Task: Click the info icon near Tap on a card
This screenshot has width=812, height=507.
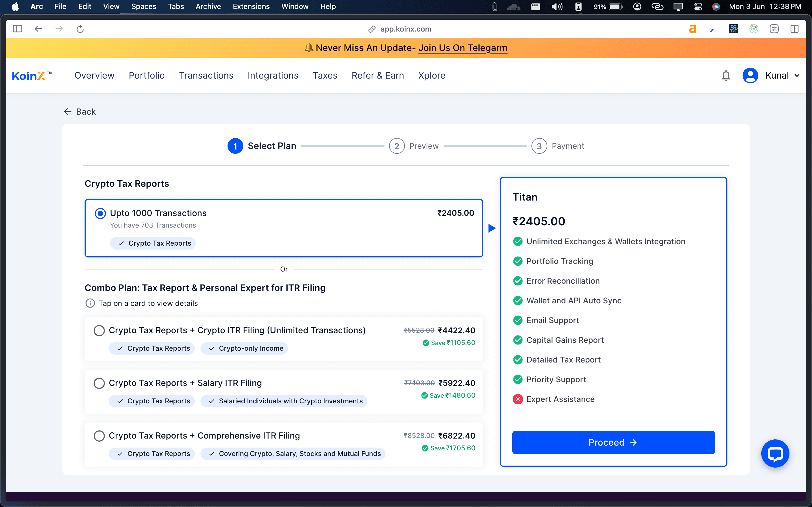Action: [x=90, y=303]
